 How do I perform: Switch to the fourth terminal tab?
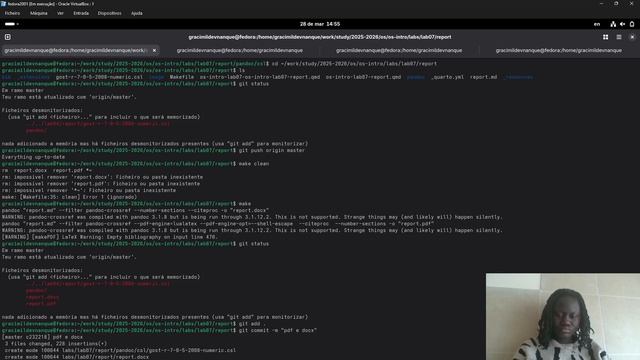click(559, 51)
